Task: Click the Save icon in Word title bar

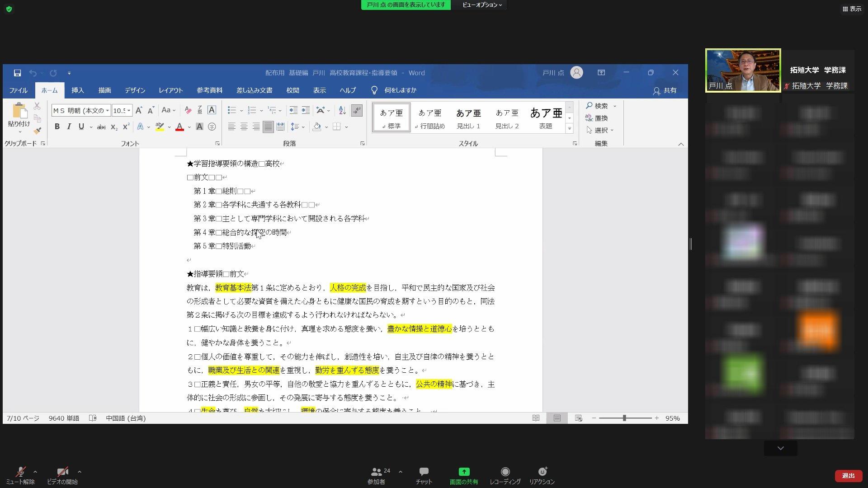Action: click(x=17, y=73)
